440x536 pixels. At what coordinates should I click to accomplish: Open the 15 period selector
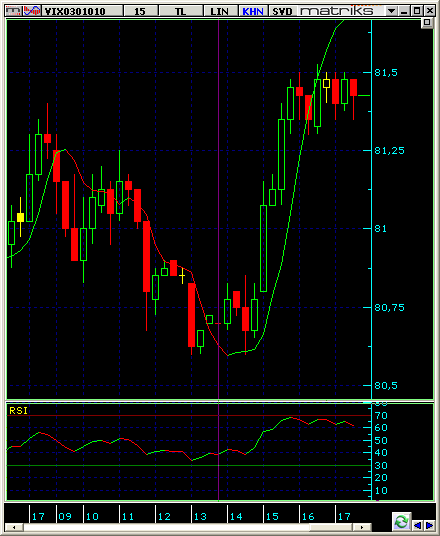point(140,11)
